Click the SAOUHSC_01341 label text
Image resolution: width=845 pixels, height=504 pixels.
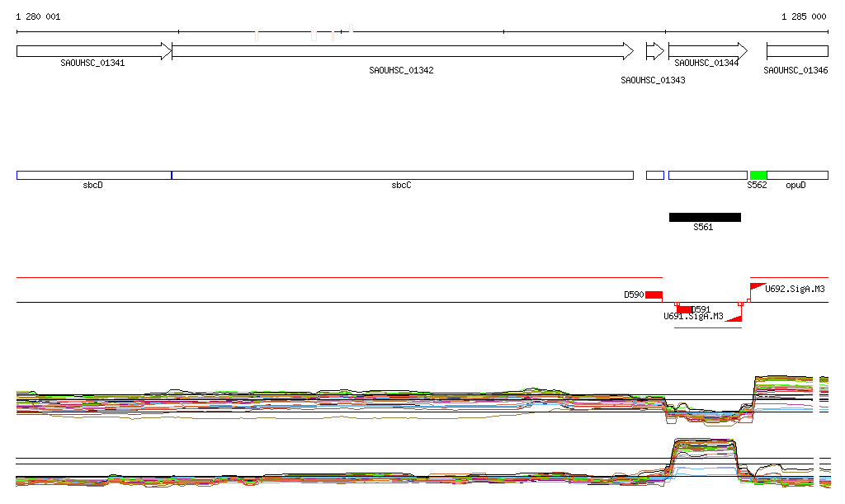pyautogui.click(x=92, y=63)
